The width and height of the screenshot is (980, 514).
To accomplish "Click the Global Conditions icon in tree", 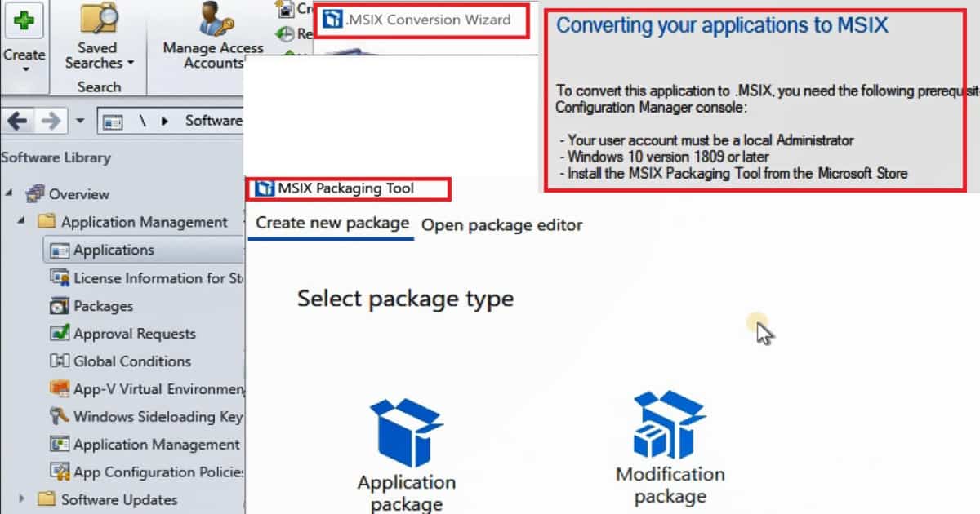I will click(x=60, y=361).
